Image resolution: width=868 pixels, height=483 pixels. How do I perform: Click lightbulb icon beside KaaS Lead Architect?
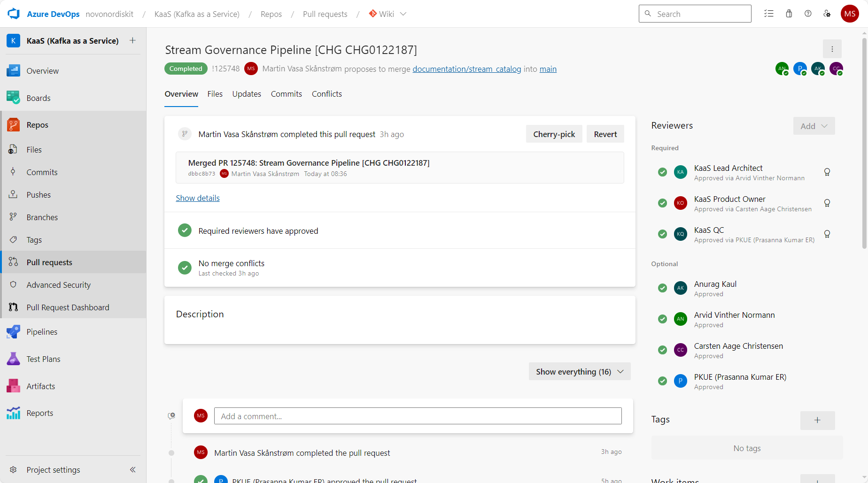click(827, 172)
